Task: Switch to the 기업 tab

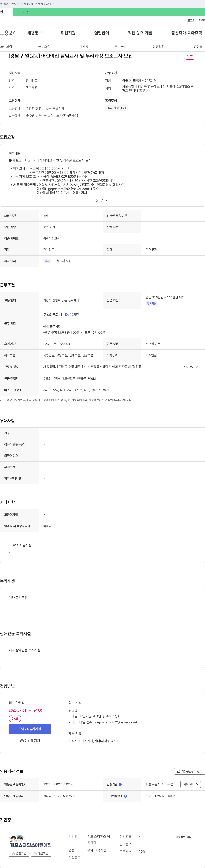Action: [x=26, y=12]
